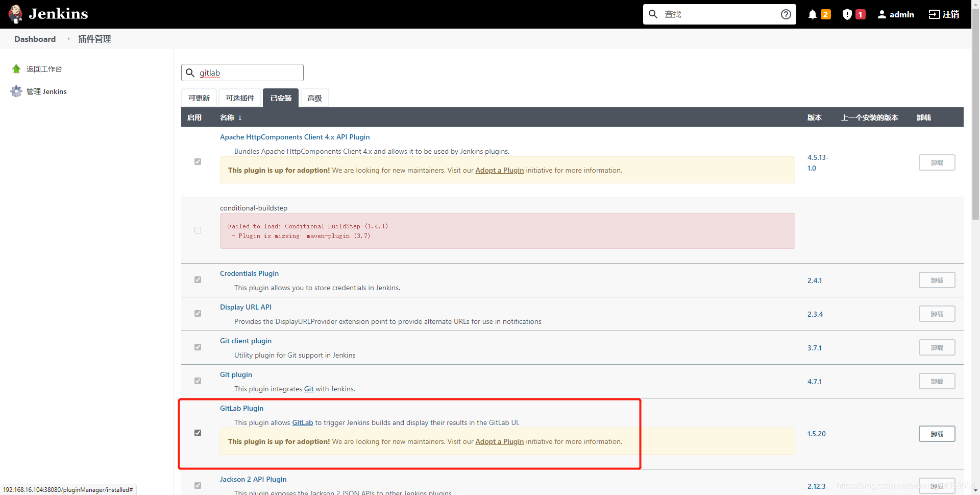Click the admin user icon
The image size is (980, 495).
click(x=882, y=14)
